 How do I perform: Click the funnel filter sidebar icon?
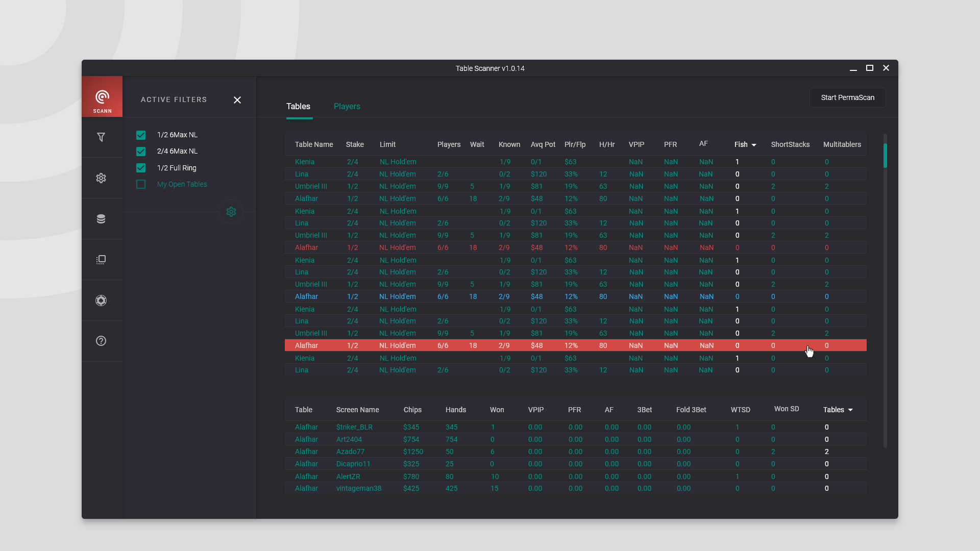tap(101, 137)
